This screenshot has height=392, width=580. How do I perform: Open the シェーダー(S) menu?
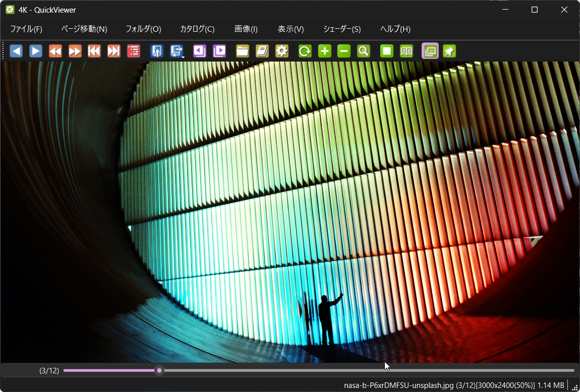click(x=342, y=29)
